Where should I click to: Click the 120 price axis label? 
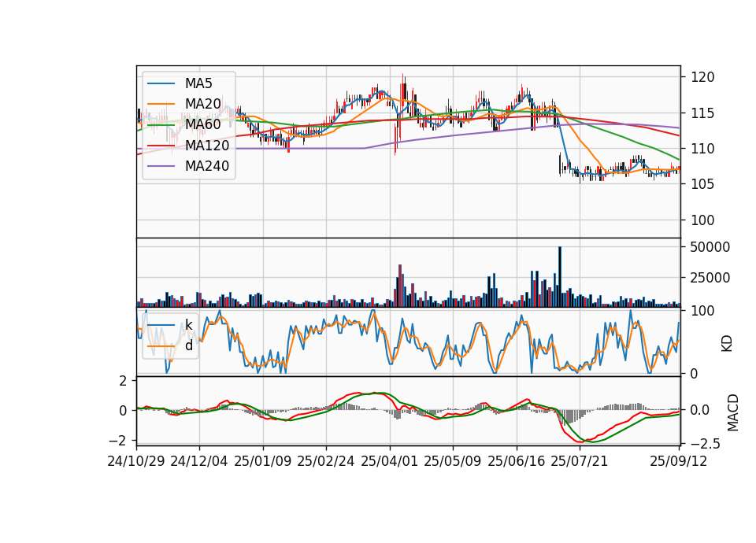click(x=702, y=77)
